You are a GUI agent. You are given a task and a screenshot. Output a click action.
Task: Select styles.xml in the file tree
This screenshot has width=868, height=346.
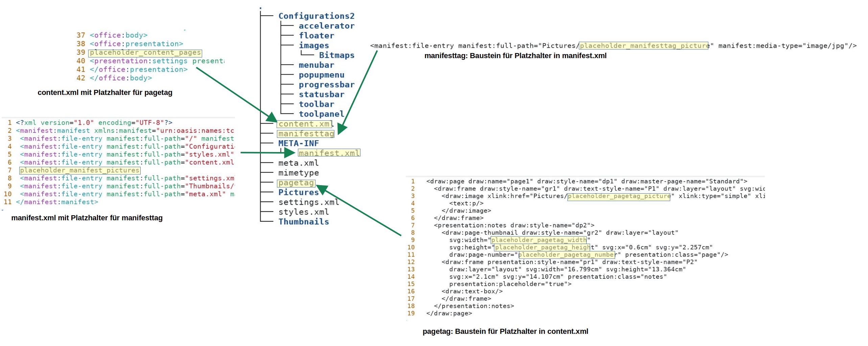tap(303, 212)
